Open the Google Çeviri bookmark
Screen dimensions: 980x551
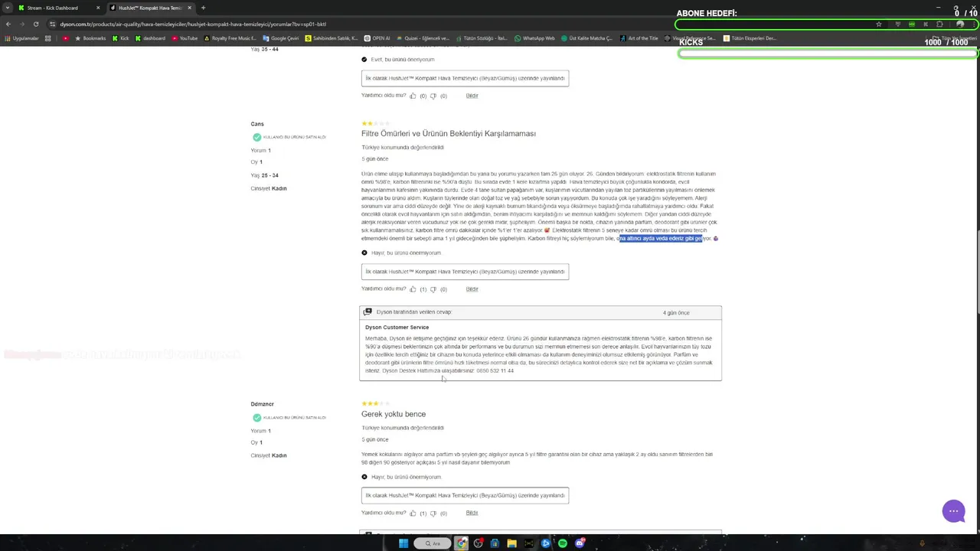point(281,38)
